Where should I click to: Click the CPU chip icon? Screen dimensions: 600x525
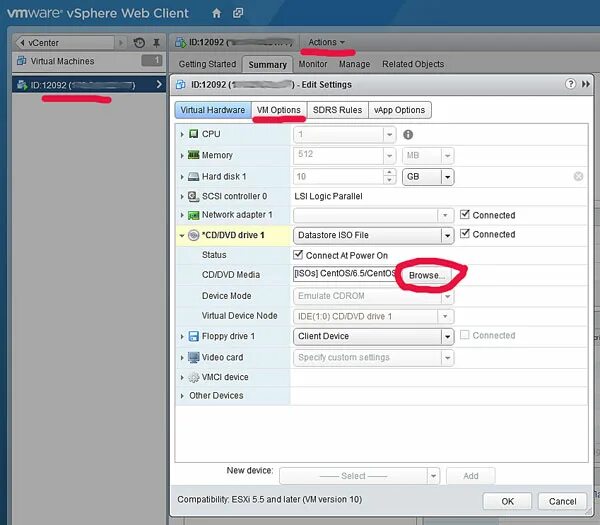(x=194, y=134)
